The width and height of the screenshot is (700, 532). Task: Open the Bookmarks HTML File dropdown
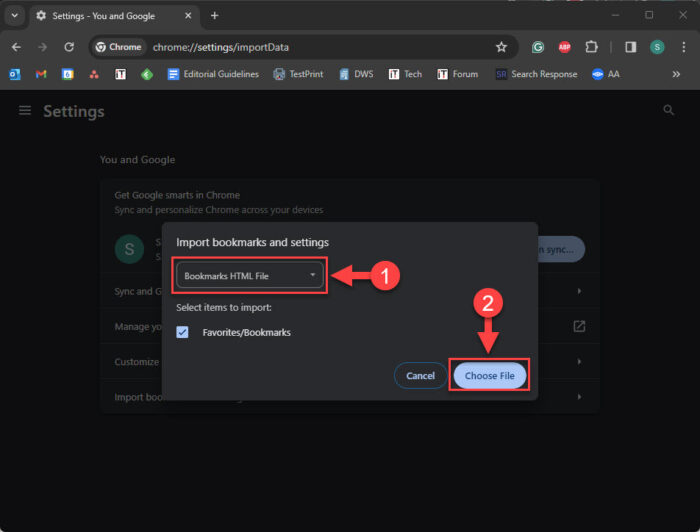(250, 276)
